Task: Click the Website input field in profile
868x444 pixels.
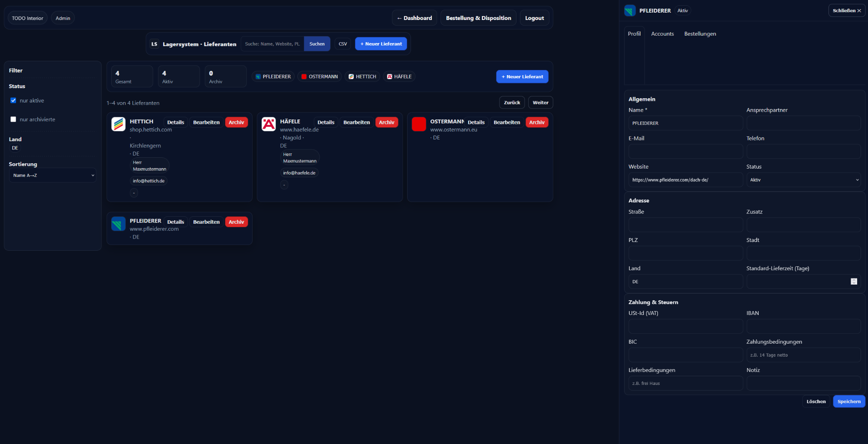Action: coord(685,180)
